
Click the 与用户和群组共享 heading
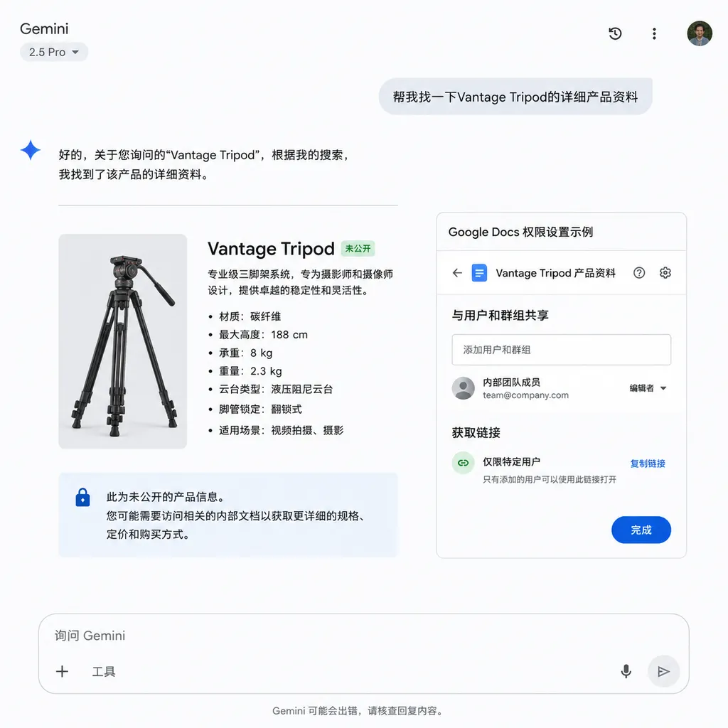[500, 315]
